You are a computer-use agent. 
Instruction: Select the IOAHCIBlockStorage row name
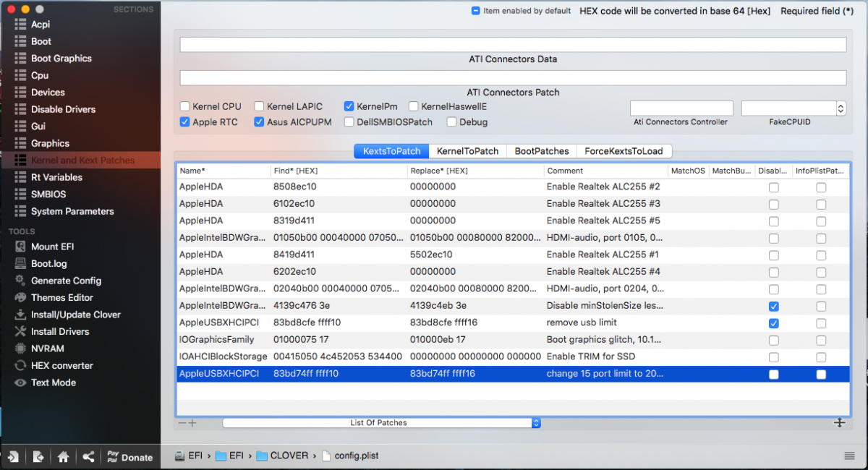223,356
